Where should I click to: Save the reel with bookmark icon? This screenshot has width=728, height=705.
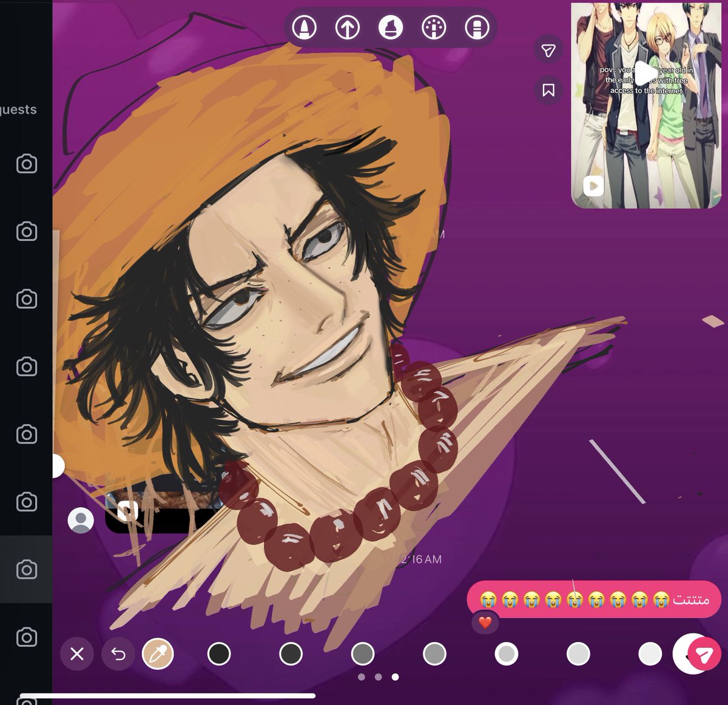(548, 90)
